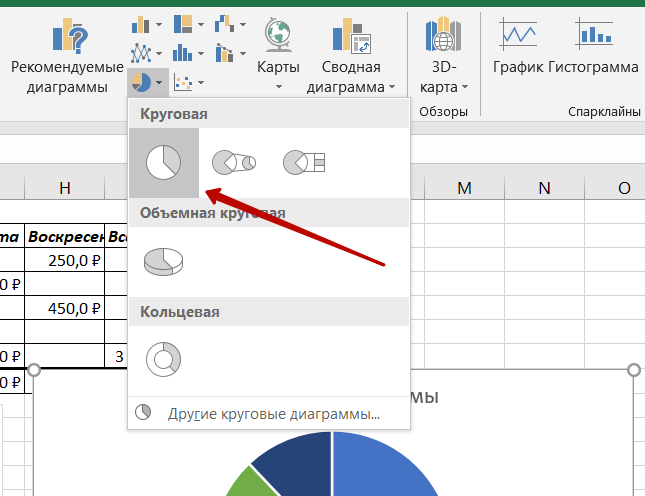Expand the Карты dropdown arrow
This screenshot has height=496, width=645.
pyautogui.click(x=278, y=87)
